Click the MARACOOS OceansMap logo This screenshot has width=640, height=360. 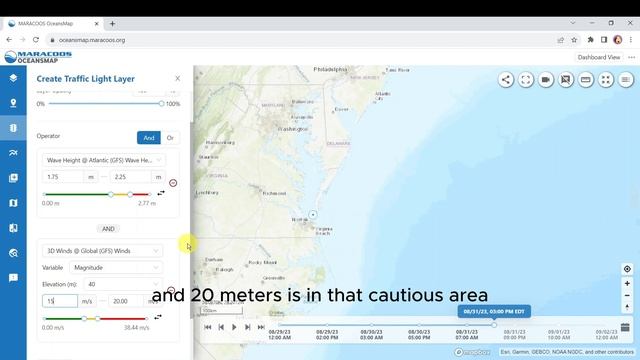point(38,57)
